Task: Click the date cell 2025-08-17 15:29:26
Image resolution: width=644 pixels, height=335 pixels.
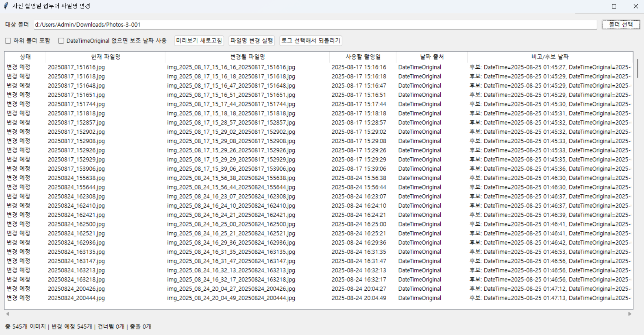Action: pos(359,150)
